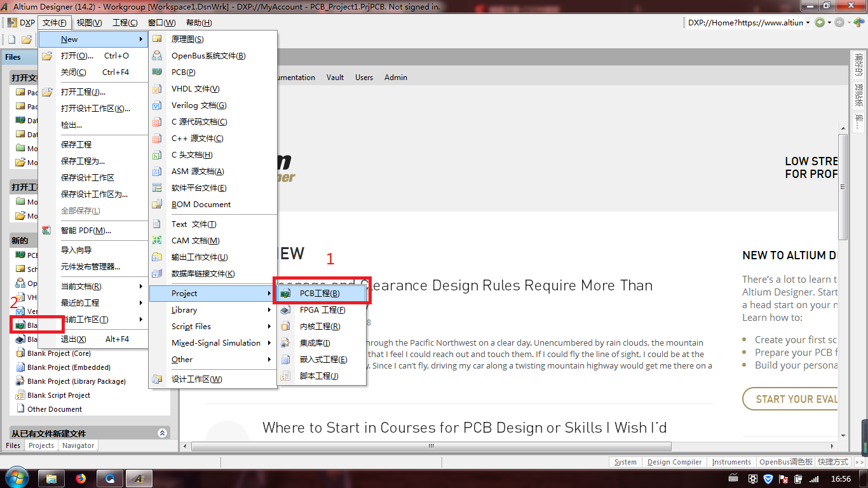868x488 pixels.
Task: Create a new VHDL 文件(V)
Action: pyautogui.click(x=213, y=89)
